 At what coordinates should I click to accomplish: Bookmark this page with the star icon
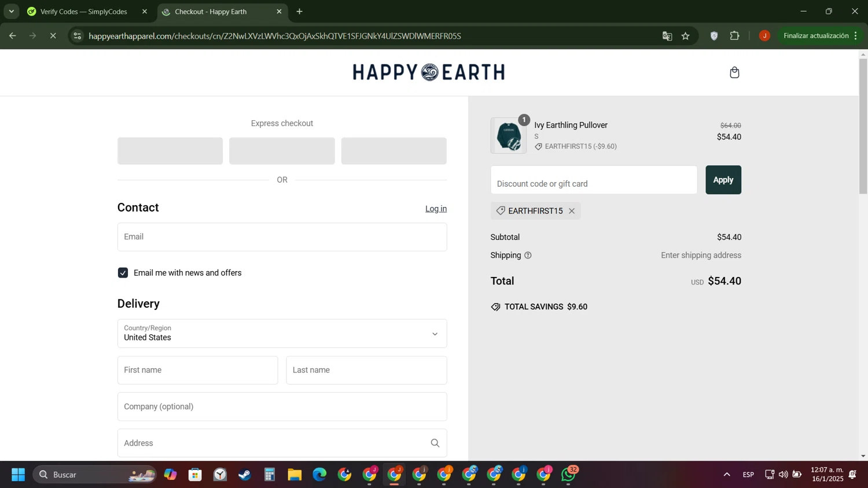686,36
